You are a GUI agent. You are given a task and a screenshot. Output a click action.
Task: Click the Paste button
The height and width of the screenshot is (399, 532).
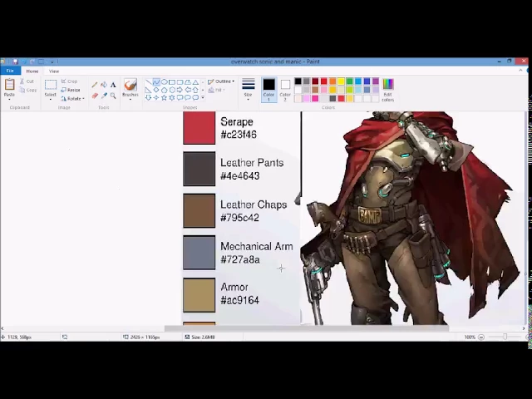[10, 88]
